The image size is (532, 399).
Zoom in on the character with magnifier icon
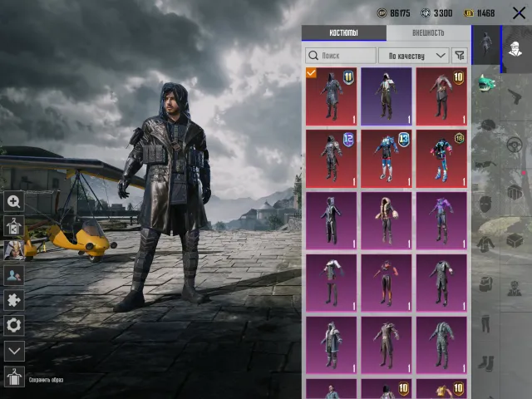tap(14, 201)
